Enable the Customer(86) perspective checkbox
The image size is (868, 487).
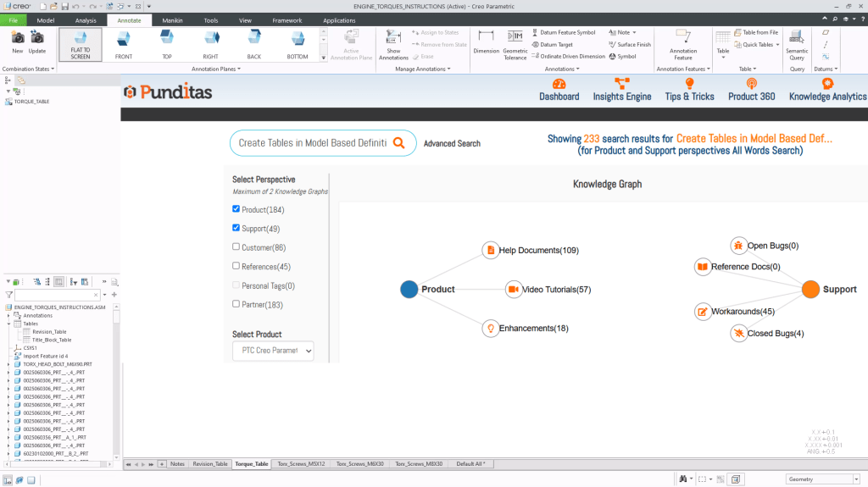point(236,247)
